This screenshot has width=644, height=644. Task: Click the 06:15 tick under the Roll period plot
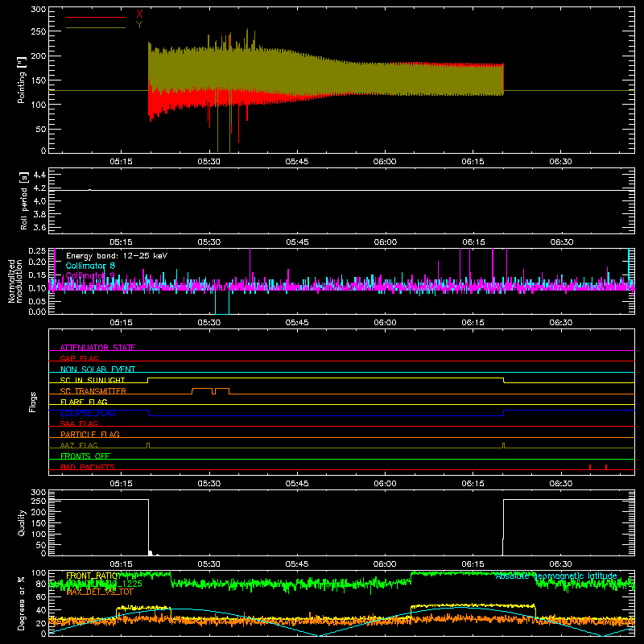tap(473, 242)
